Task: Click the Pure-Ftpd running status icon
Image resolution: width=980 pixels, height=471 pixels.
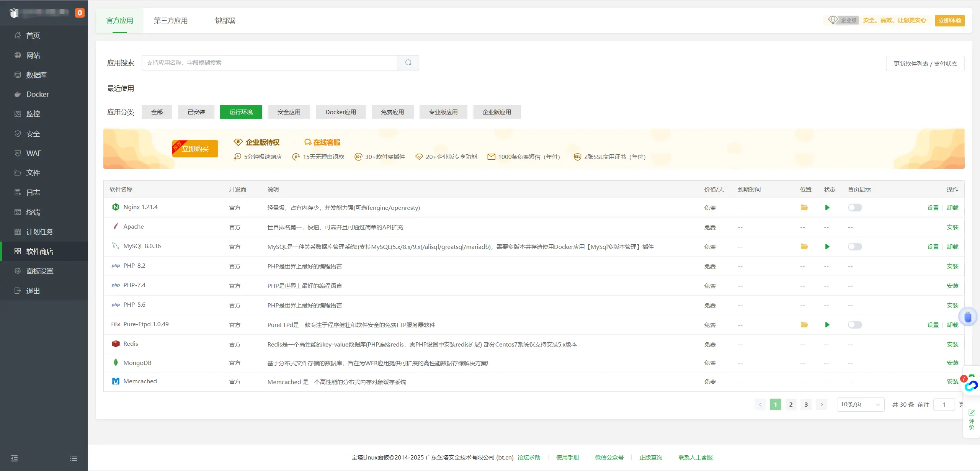Action: pyautogui.click(x=827, y=325)
